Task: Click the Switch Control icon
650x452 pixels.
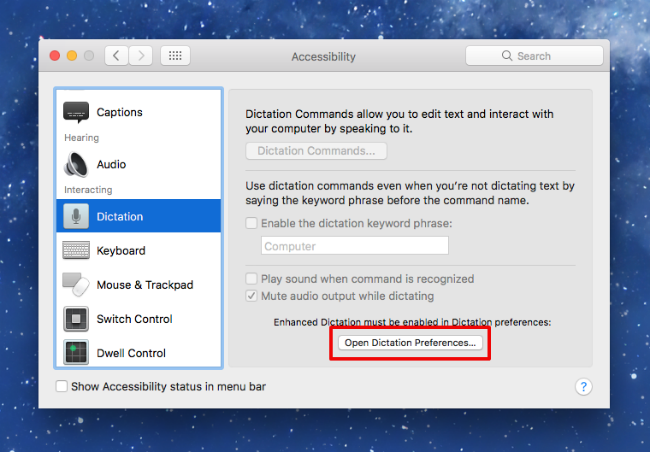Action: (x=76, y=319)
